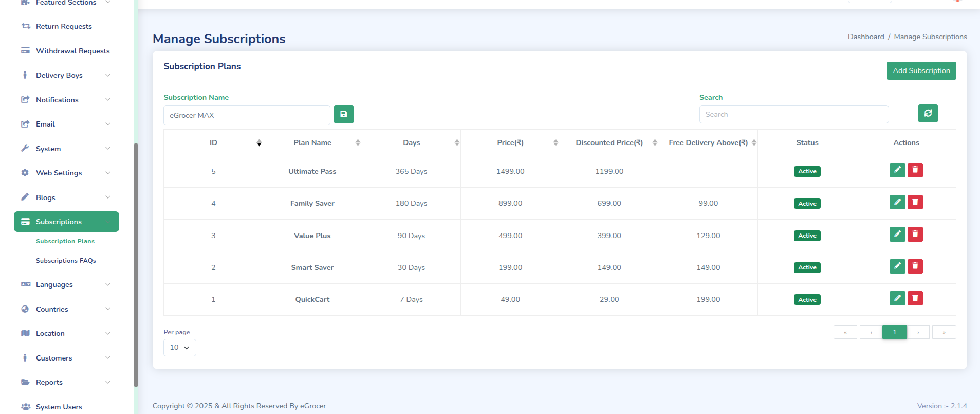
Task: Sort table by ID column
Action: [213, 142]
